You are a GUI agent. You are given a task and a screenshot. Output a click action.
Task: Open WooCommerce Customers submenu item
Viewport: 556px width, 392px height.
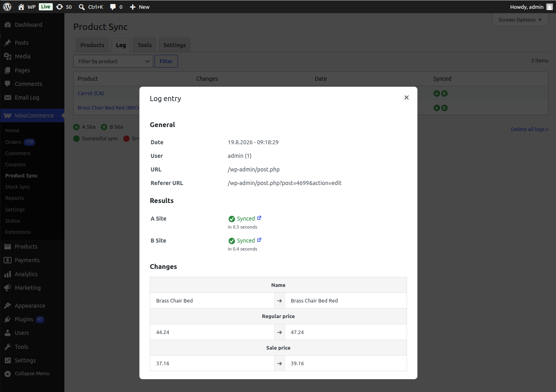point(18,153)
